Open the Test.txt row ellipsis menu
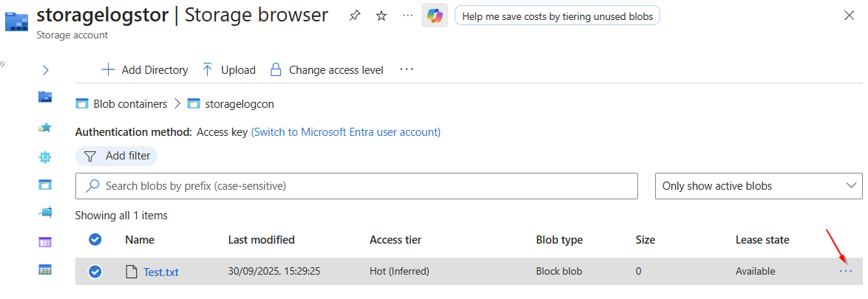Viewport: 868px width, 299px height. click(846, 272)
